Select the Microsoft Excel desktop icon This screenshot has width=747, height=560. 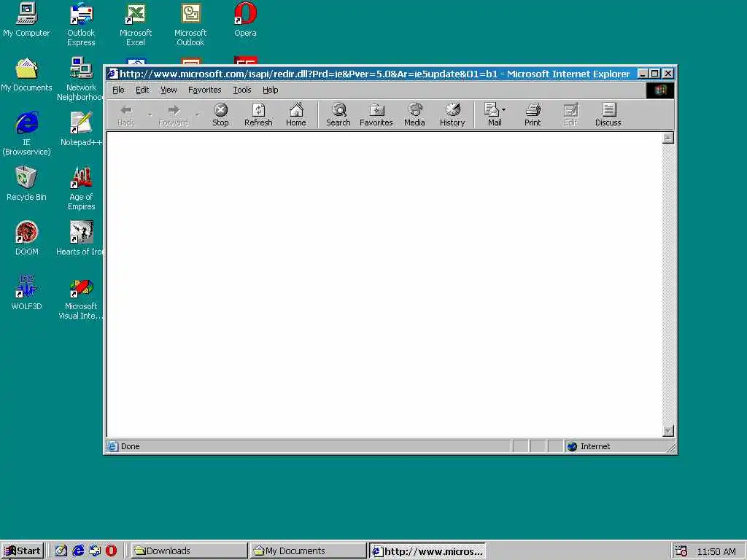coord(135,25)
